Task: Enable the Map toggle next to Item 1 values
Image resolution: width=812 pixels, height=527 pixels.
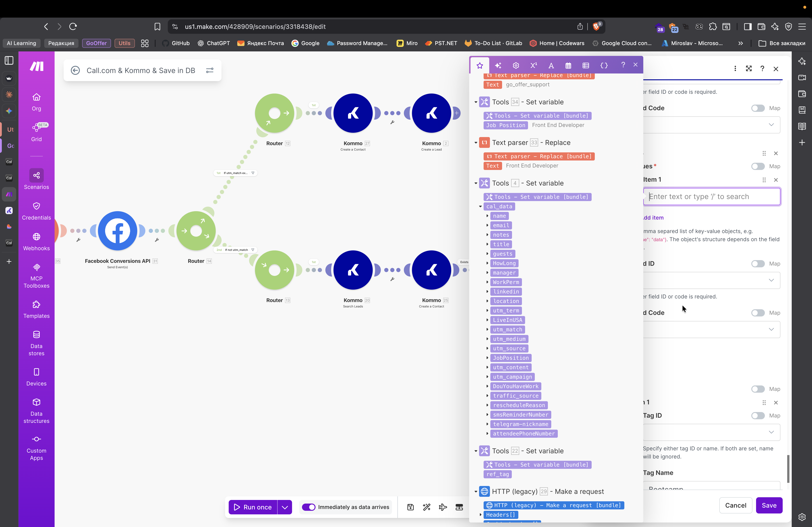Action: 758,166
